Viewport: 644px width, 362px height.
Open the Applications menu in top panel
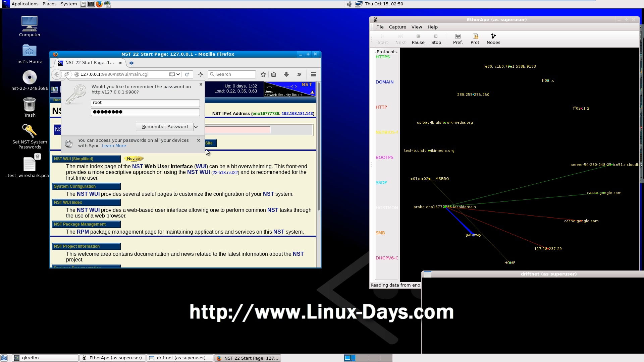click(25, 4)
